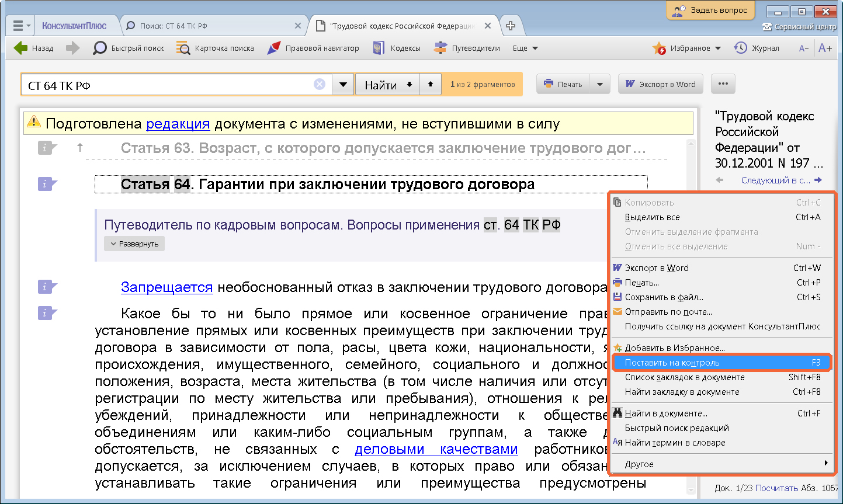The image size is (843, 504).
Task: Open Правовой навигатор
Action: [313, 48]
